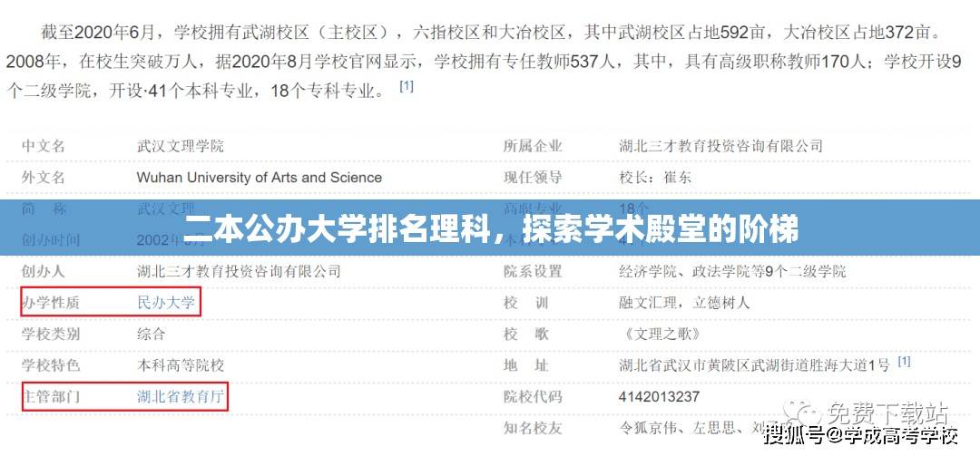
Task: Select 经济学院、政法学院等9个二级学院 text
Action: tap(732, 272)
